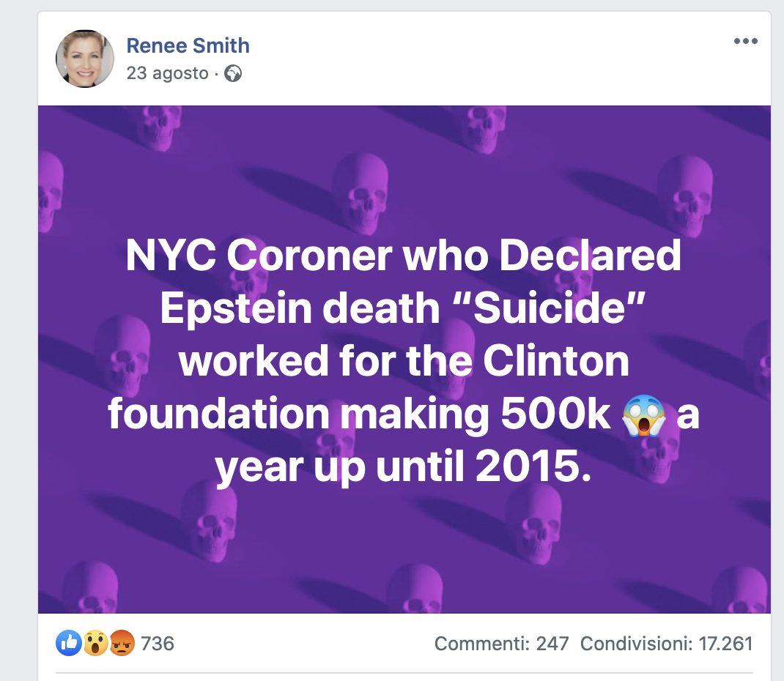Viewport: 784px width, 681px height.
Task: Click the word Clinton in the post
Action: coord(555,361)
